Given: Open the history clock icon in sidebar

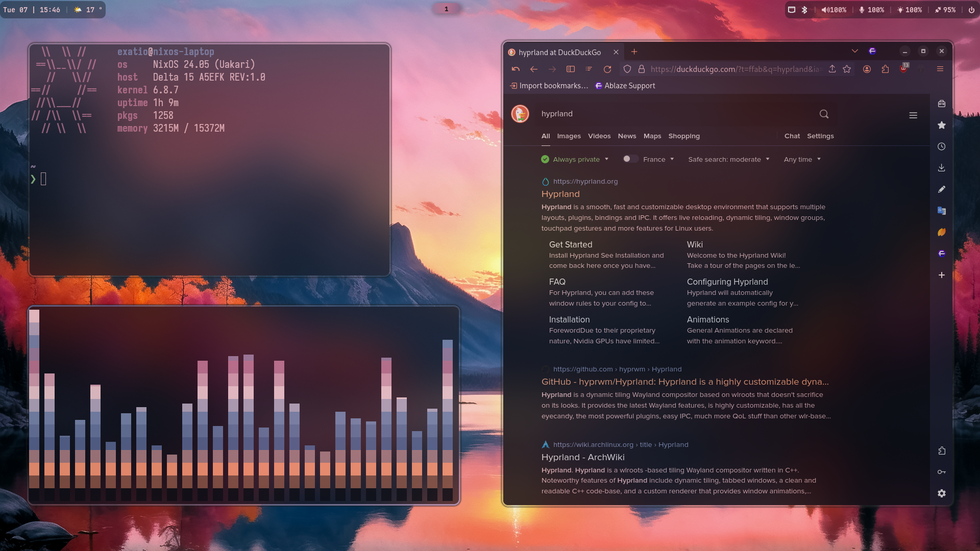Looking at the screenshot, I should [942, 146].
